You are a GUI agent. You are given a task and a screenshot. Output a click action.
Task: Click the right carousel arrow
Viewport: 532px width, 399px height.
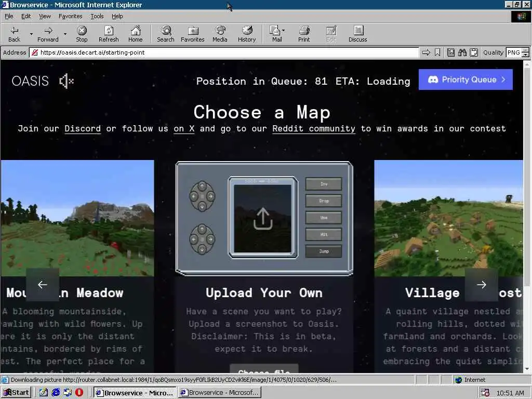tap(482, 285)
